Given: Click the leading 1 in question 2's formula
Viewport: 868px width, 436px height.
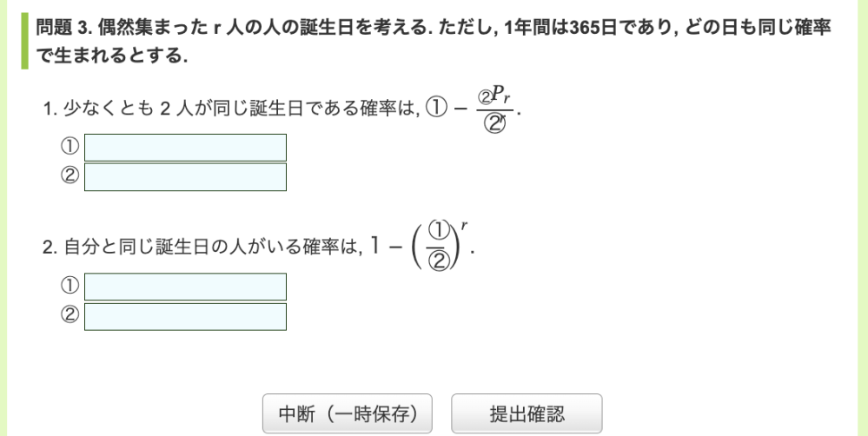Looking at the screenshot, I should pyautogui.click(x=373, y=248).
